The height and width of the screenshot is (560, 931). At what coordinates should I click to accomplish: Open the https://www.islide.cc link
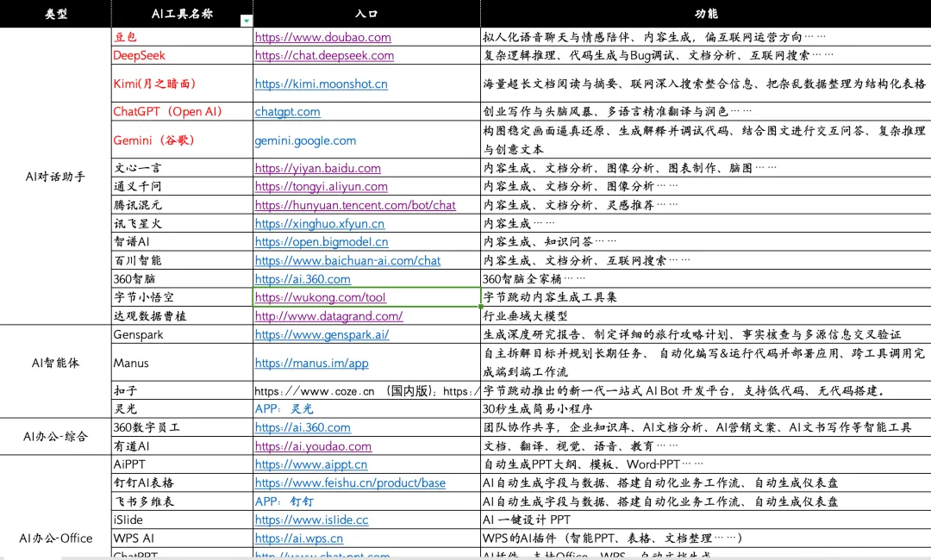coord(312,520)
